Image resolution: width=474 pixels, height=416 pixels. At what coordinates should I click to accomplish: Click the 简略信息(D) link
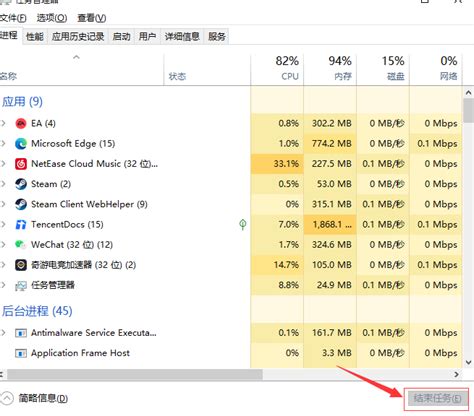click(x=43, y=398)
